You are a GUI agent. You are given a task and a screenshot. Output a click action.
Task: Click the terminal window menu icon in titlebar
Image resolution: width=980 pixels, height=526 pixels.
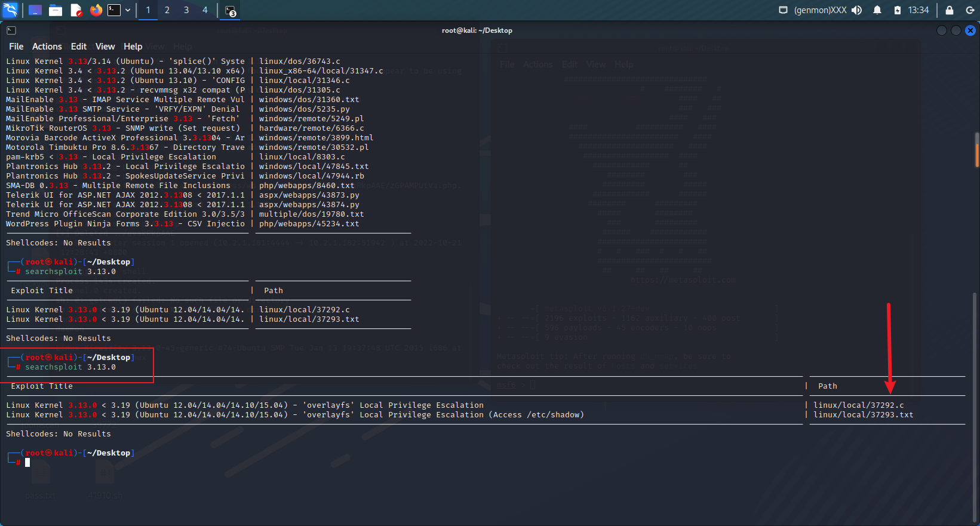click(11, 30)
